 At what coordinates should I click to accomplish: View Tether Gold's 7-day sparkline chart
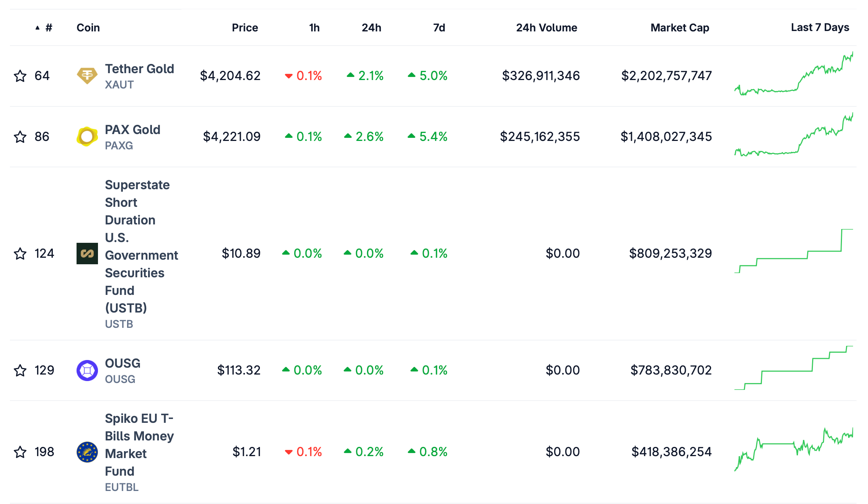793,76
